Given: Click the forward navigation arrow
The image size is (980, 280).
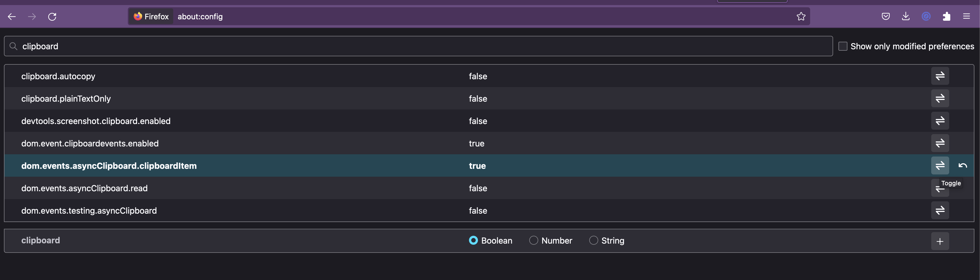Looking at the screenshot, I should 32,16.
